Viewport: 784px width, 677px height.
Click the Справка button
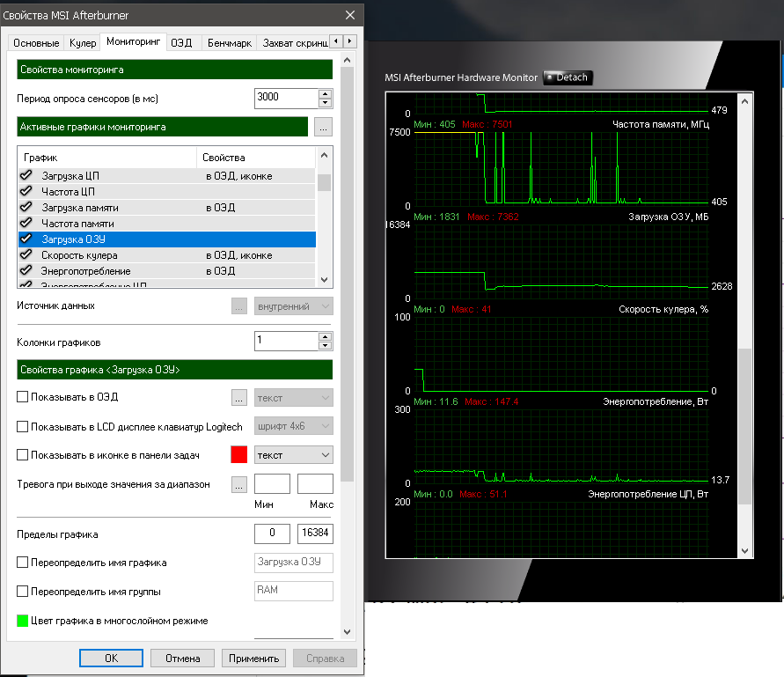(325, 658)
